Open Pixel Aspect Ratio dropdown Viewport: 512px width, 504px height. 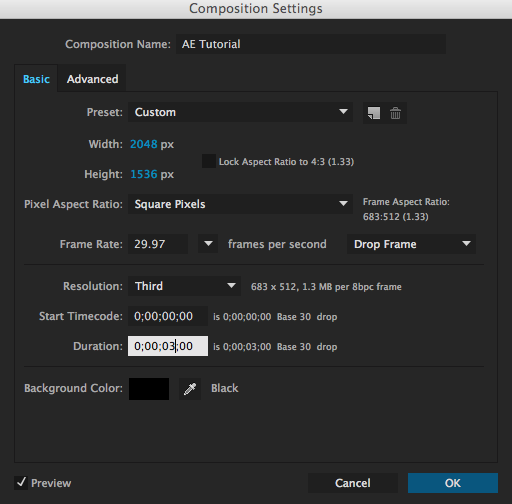point(240,204)
